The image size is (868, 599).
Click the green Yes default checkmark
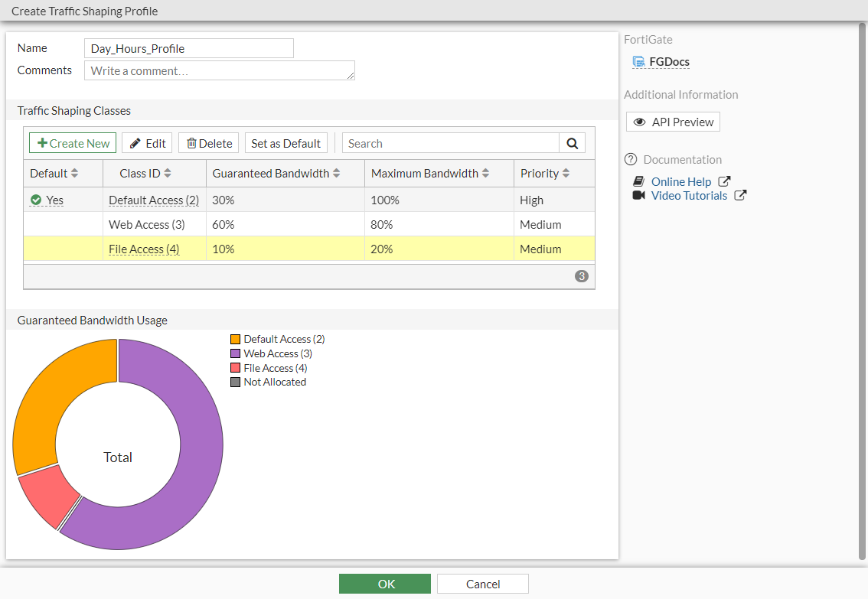(x=36, y=200)
